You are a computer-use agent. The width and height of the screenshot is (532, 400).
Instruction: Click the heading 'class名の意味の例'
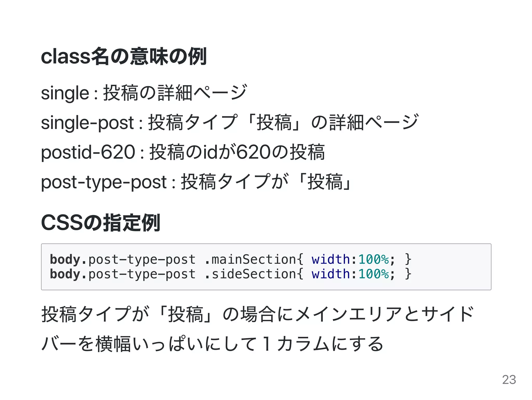(124, 56)
